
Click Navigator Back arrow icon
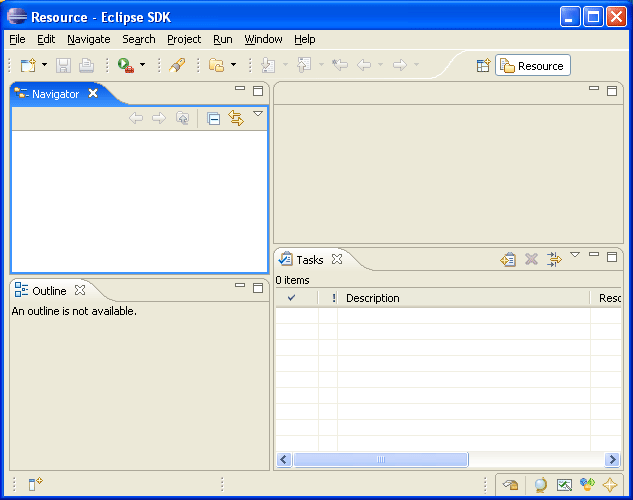point(136,118)
